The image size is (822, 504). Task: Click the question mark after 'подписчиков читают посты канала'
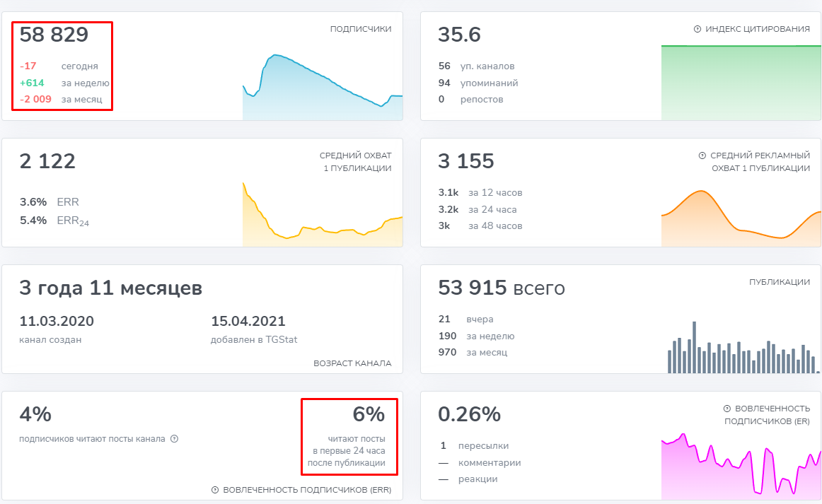[174, 439]
